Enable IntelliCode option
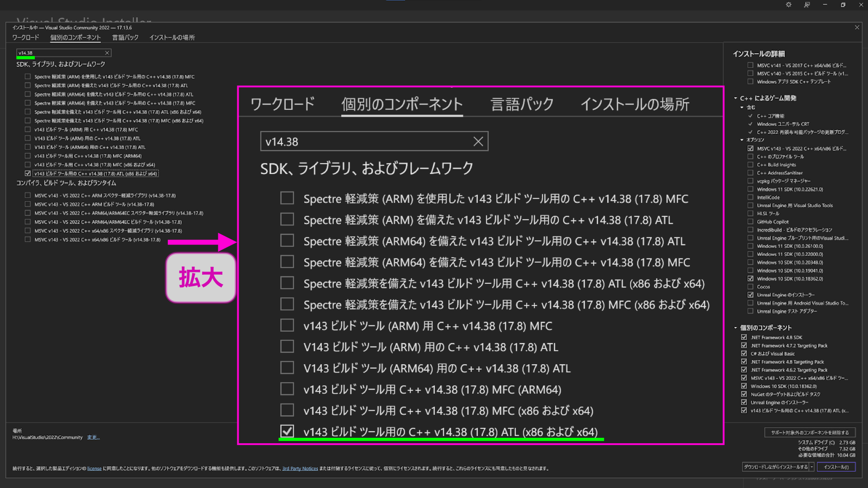This screenshot has height=488, width=868. click(x=750, y=197)
